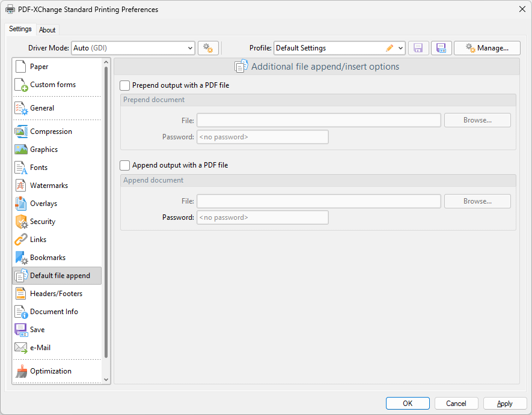Switch to the About tab
The width and height of the screenshot is (532, 415).
tap(47, 30)
